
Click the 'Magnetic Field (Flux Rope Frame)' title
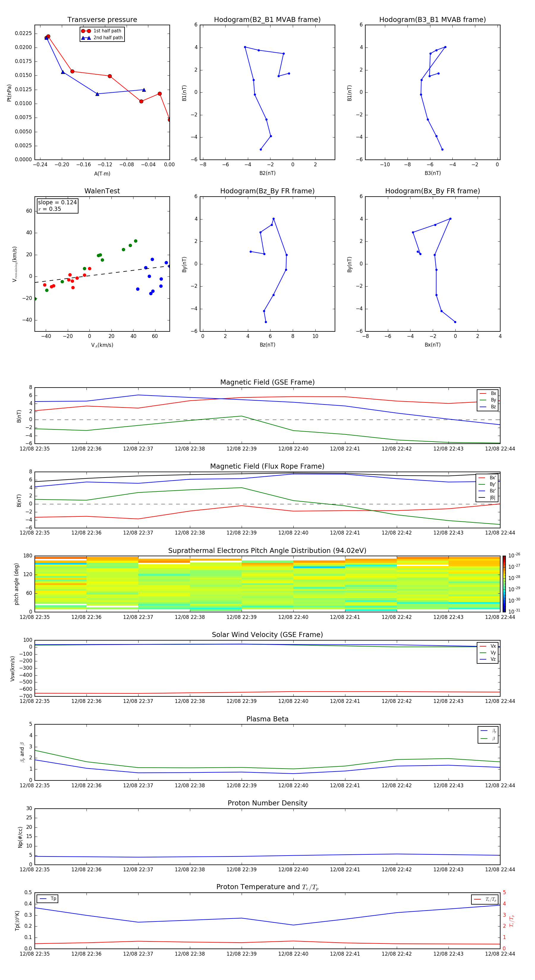tap(267, 467)
